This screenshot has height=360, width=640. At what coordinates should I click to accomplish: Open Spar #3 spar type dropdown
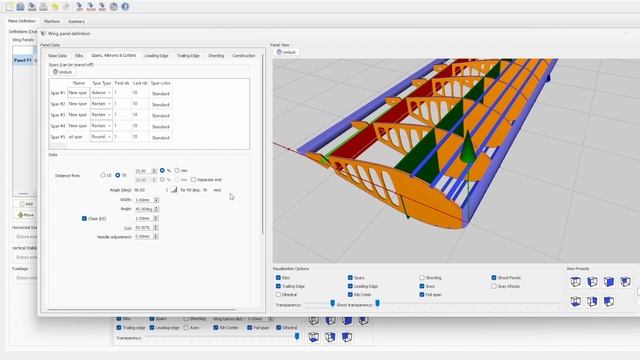(101, 115)
